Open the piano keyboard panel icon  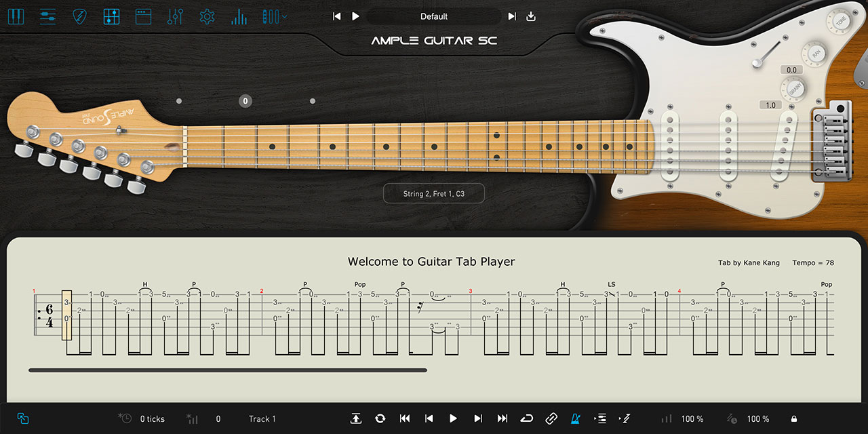coord(16,16)
